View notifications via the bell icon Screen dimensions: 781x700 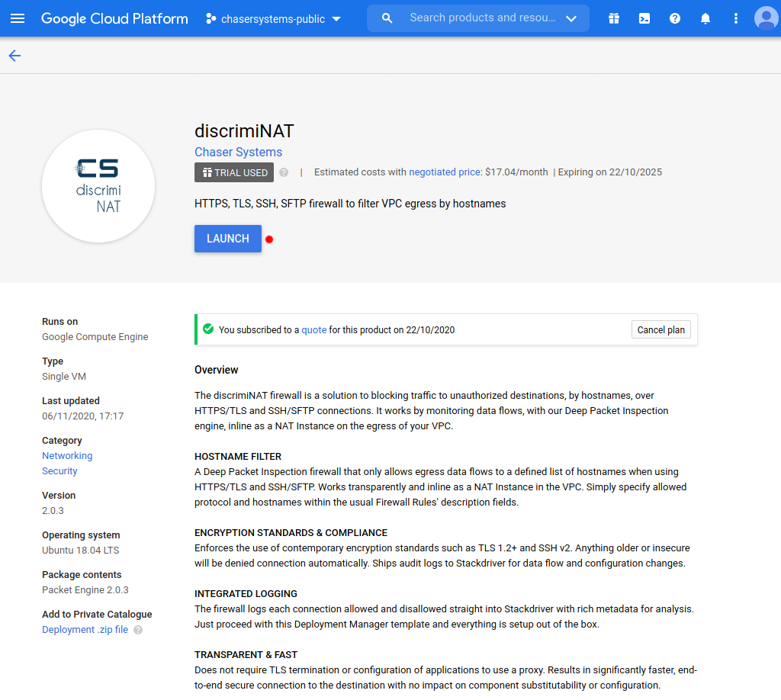point(705,18)
